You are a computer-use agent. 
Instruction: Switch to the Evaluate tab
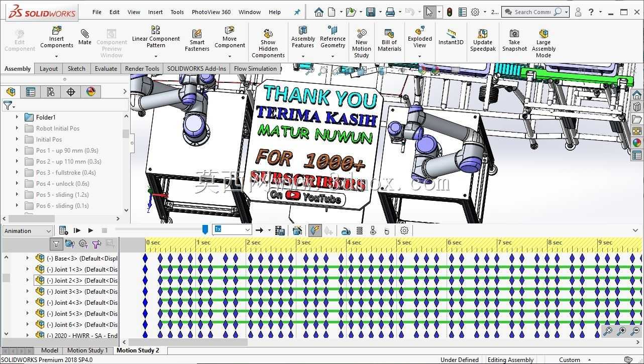pyautogui.click(x=106, y=69)
